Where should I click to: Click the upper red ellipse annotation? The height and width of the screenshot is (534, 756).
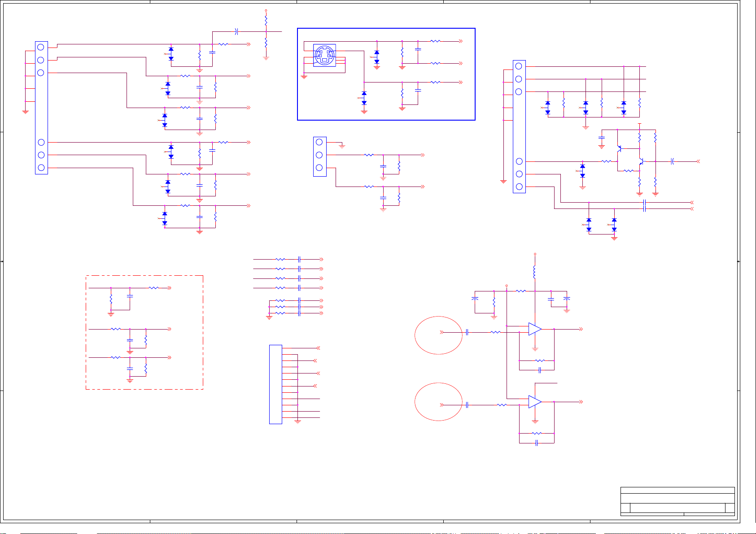pyautogui.click(x=438, y=335)
